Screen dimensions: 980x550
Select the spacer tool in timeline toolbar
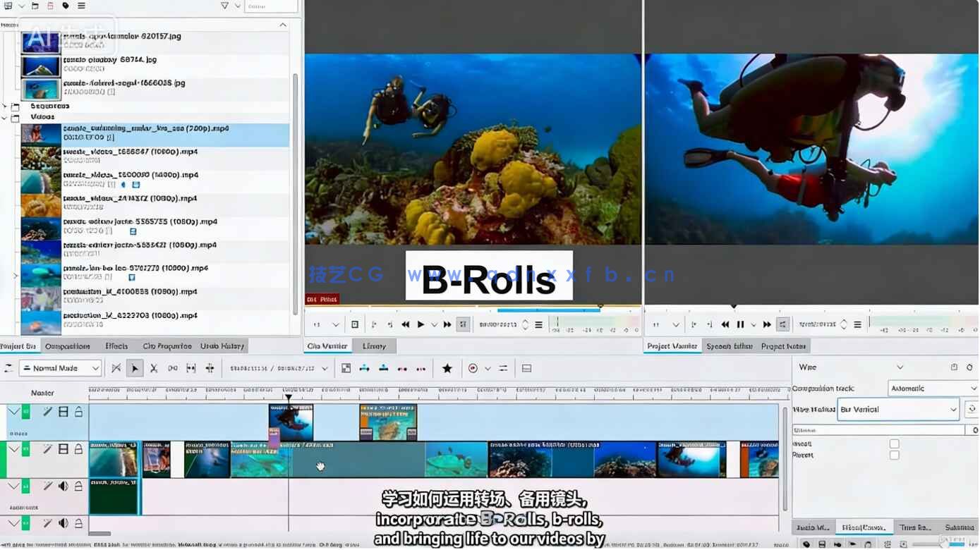point(173,368)
